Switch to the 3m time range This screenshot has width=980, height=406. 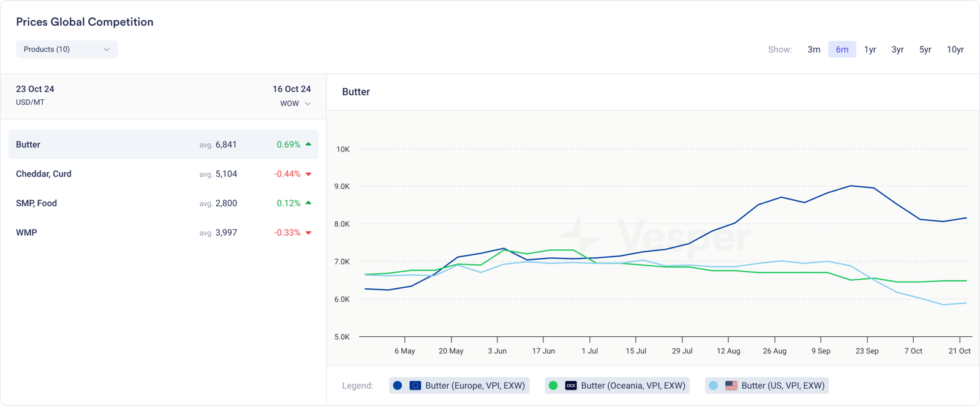pyautogui.click(x=813, y=50)
